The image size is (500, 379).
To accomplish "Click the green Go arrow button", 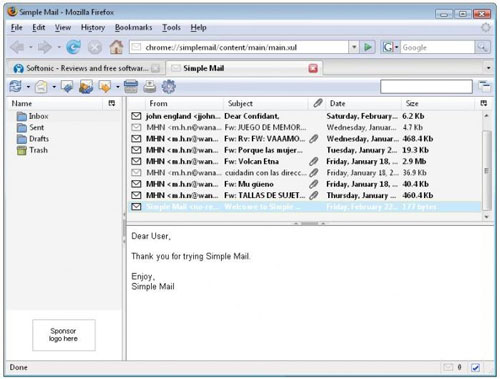I will pos(368,47).
